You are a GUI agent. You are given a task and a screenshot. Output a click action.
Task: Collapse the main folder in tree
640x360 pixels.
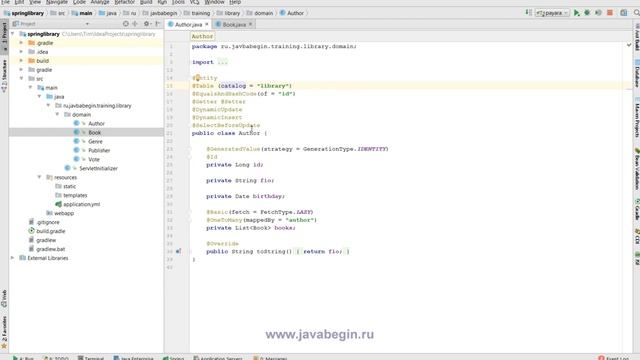[x=30, y=88]
